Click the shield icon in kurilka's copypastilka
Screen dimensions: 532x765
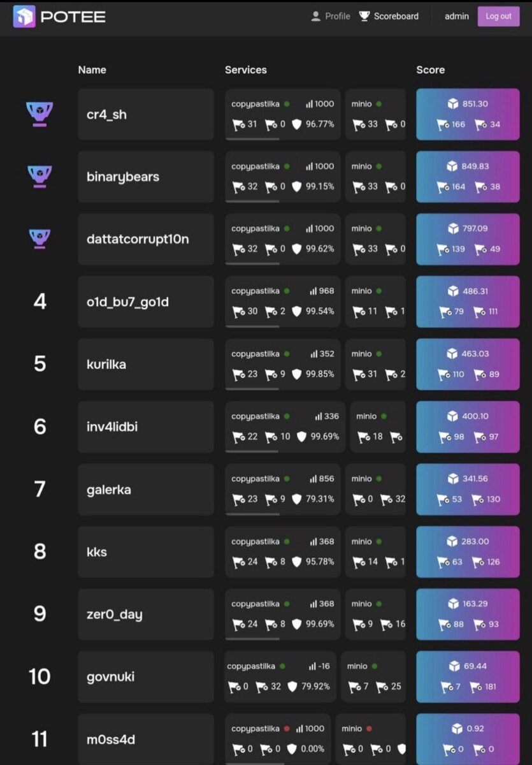point(296,374)
